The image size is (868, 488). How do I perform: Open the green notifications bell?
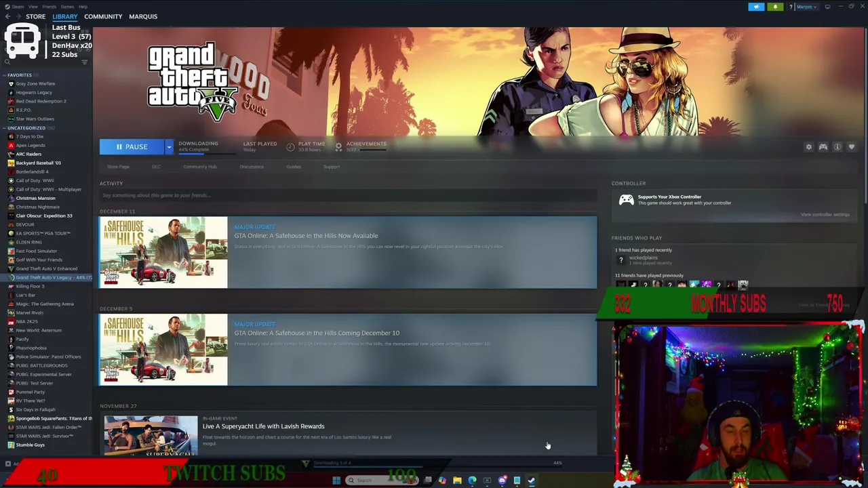pos(775,7)
